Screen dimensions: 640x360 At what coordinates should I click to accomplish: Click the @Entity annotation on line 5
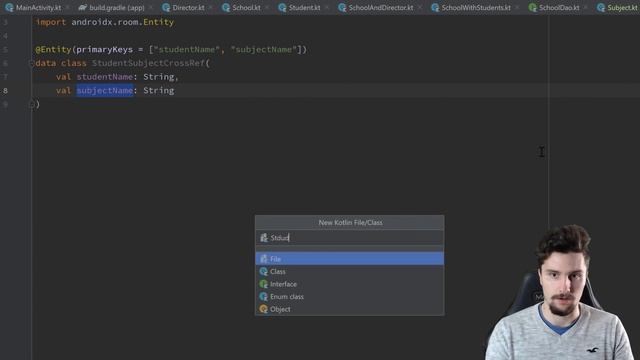pyautogui.click(x=53, y=49)
